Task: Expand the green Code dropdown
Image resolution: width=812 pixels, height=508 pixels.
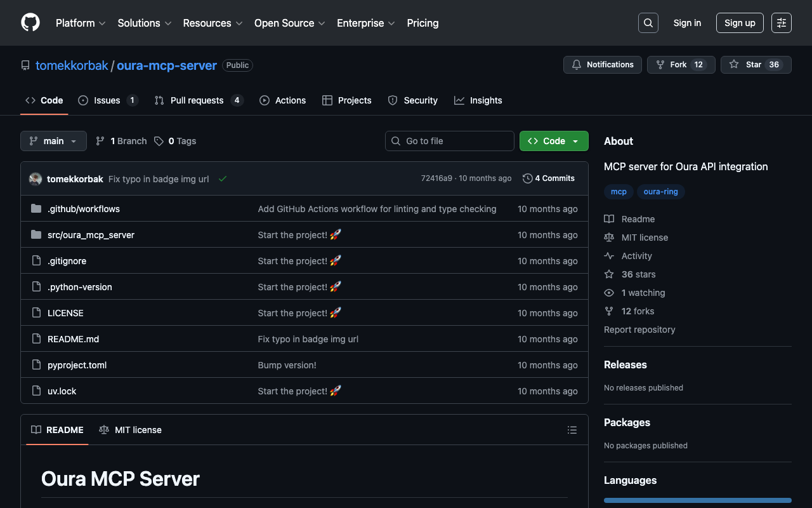Action: [553, 141]
